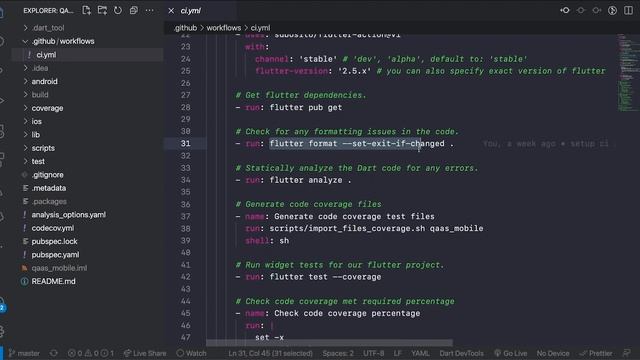This screenshot has height=360, width=640.
Task: Click the New File icon in Explorer
Action: coord(86,10)
